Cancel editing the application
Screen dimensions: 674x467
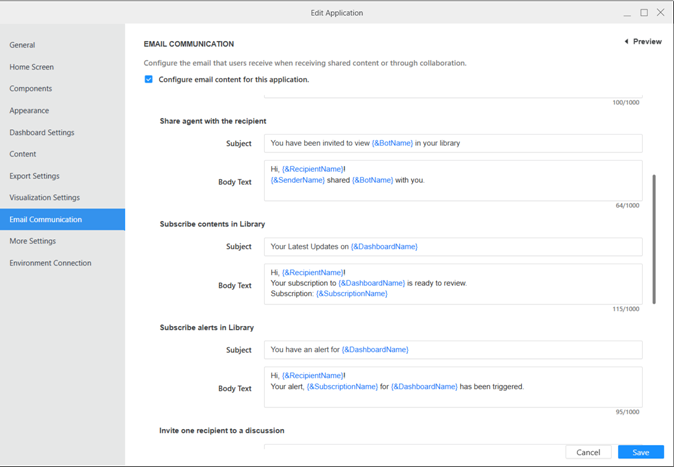(588, 452)
